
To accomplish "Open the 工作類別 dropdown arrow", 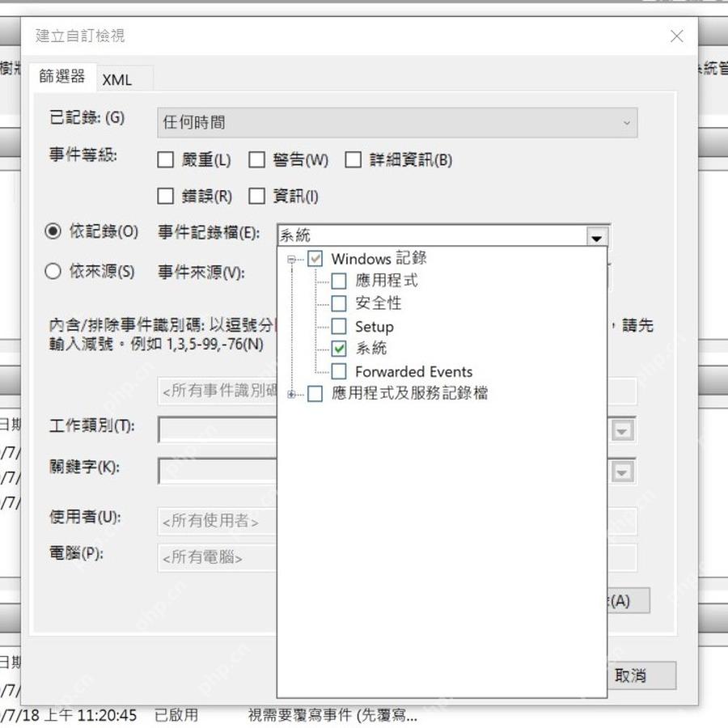I will coord(622,431).
